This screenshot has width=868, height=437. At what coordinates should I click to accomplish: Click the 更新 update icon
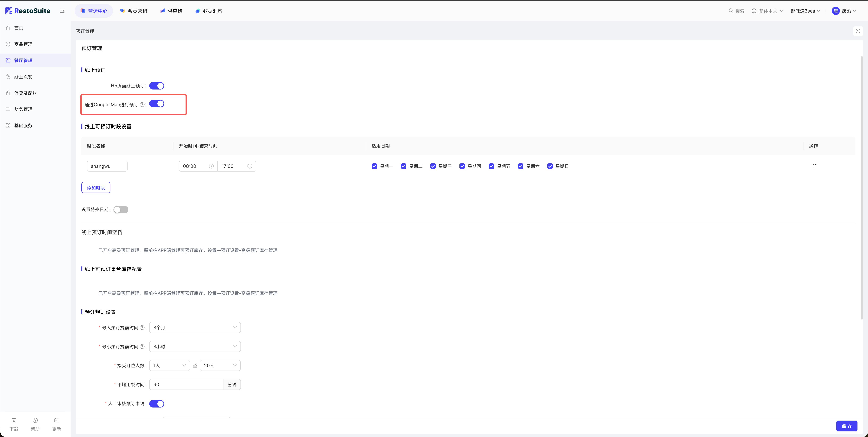57,421
